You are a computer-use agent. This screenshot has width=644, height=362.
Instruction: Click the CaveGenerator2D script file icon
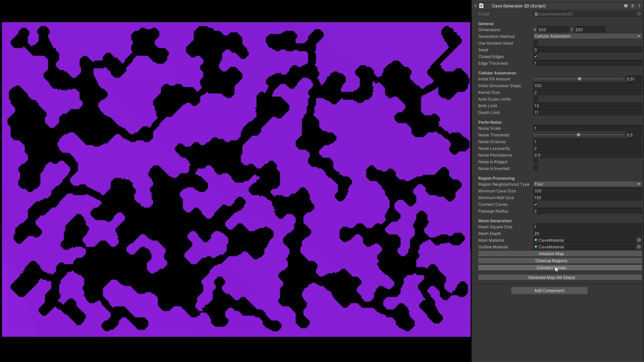536,14
